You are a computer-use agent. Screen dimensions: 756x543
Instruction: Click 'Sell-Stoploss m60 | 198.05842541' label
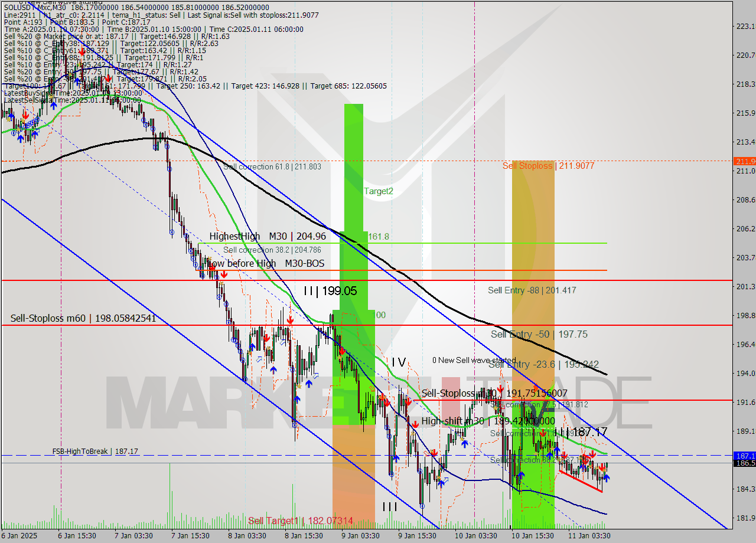(x=83, y=318)
